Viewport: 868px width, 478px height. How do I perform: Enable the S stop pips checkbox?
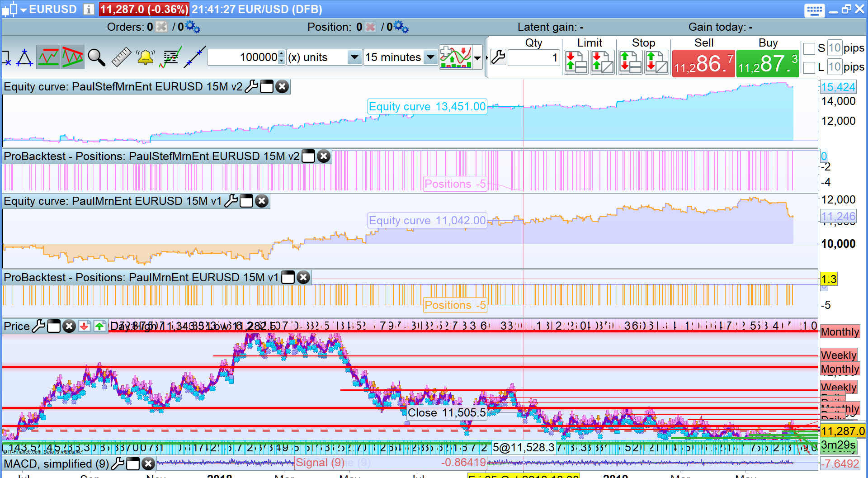click(x=809, y=48)
